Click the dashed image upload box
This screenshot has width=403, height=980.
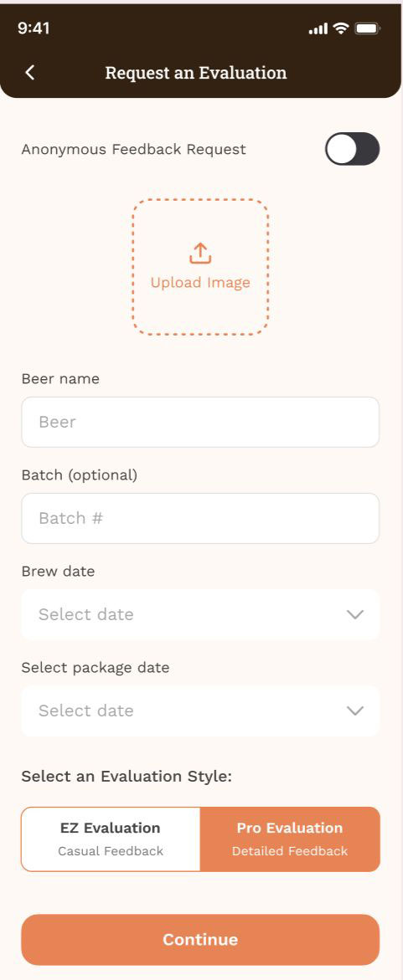click(x=200, y=268)
